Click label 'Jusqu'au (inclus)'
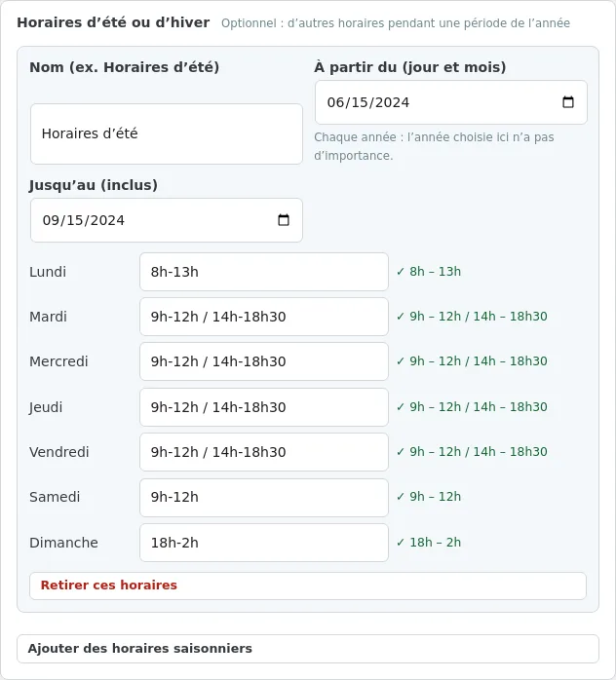616x680 pixels. coord(94,185)
